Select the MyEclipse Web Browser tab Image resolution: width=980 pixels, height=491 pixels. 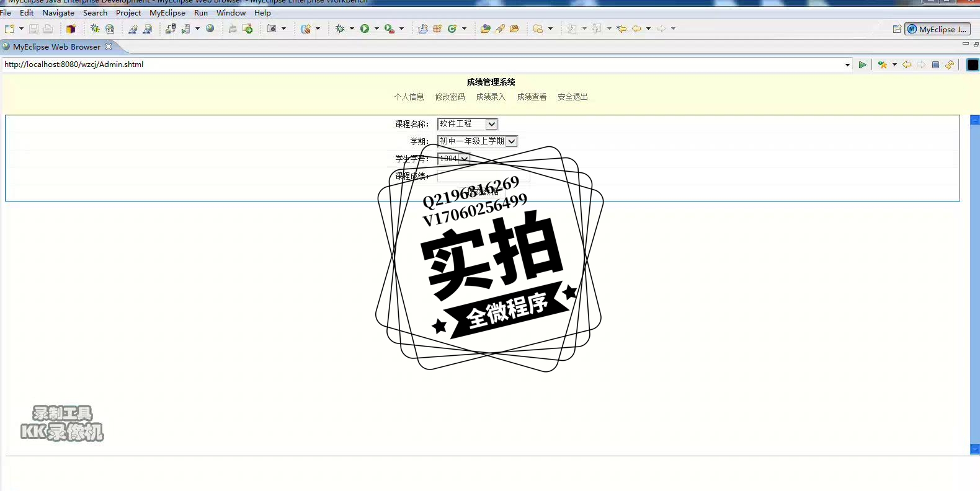(x=56, y=46)
